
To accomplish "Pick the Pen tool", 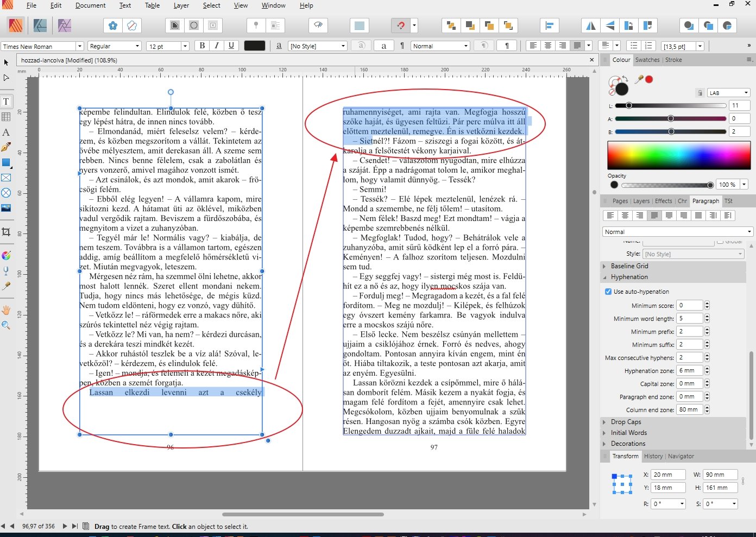I will pos(7,147).
